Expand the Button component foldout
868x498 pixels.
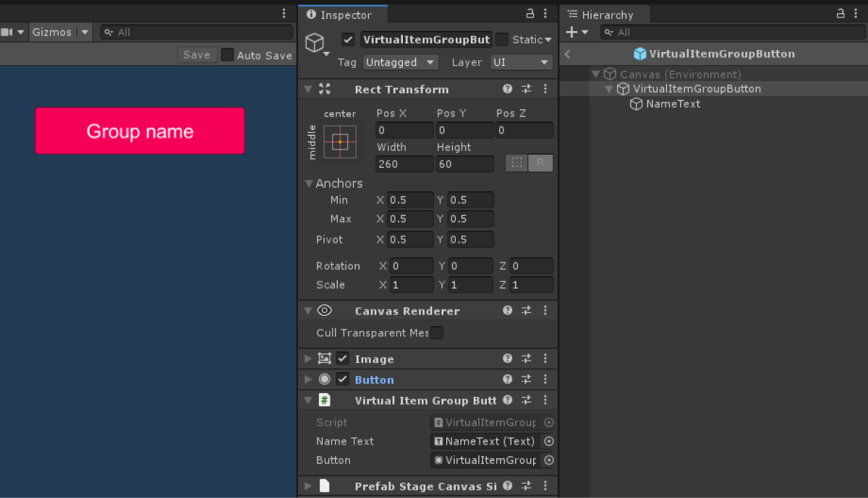click(x=308, y=379)
